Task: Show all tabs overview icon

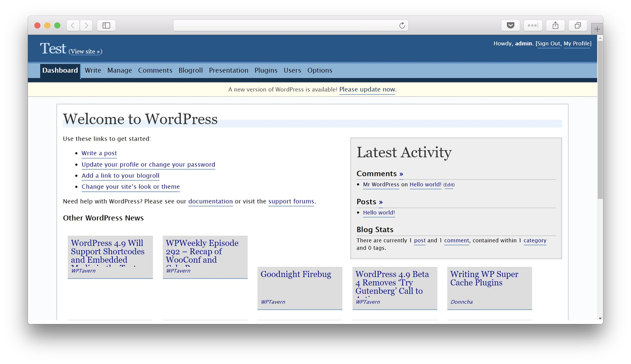Action: (x=578, y=25)
